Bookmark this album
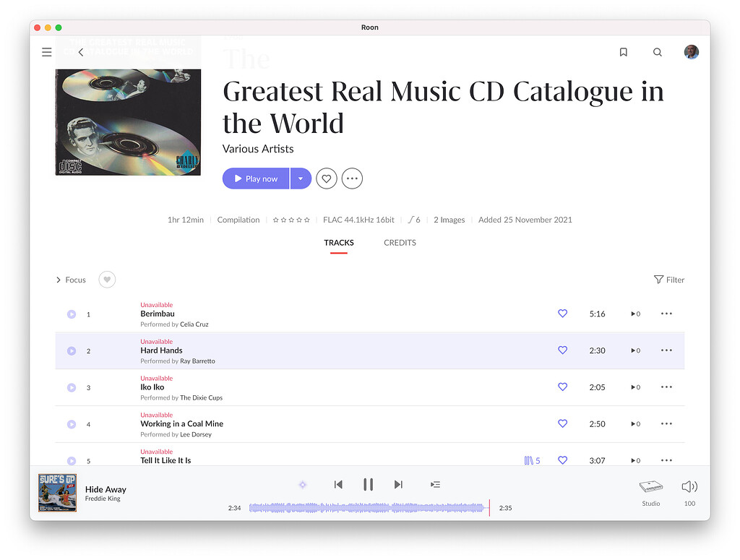This screenshot has width=740, height=560. click(623, 51)
